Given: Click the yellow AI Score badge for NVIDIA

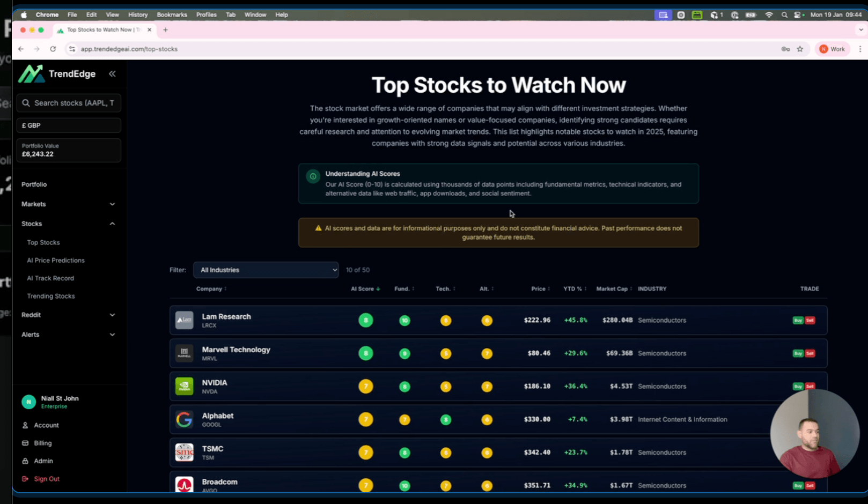Looking at the screenshot, I should 366,387.
